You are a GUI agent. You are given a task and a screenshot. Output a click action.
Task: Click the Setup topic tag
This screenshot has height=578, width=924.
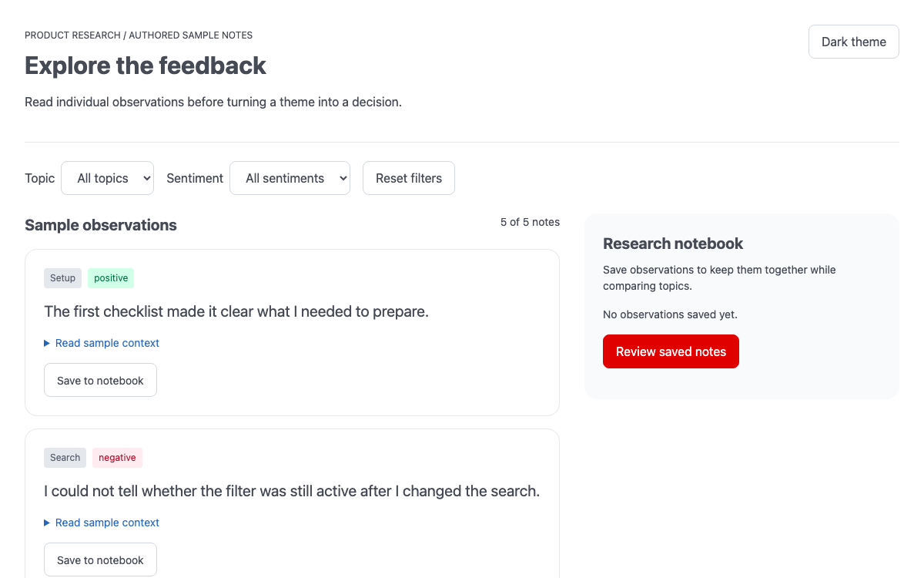(x=63, y=278)
